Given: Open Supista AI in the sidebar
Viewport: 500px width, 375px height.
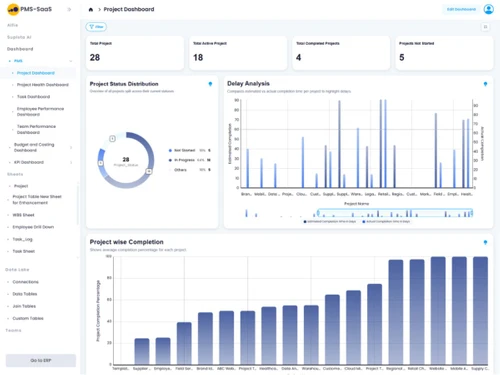Looking at the screenshot, I should click(19, 37).
